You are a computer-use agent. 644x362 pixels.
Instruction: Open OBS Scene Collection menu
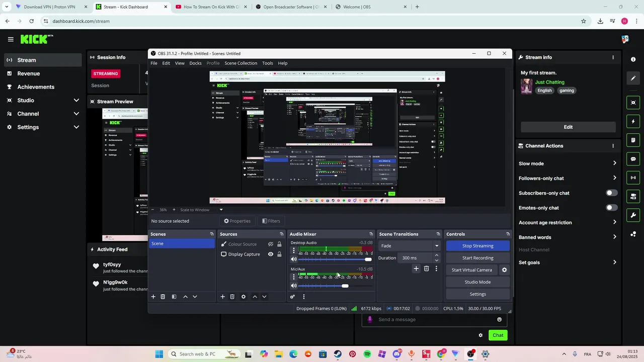point(240,63)
